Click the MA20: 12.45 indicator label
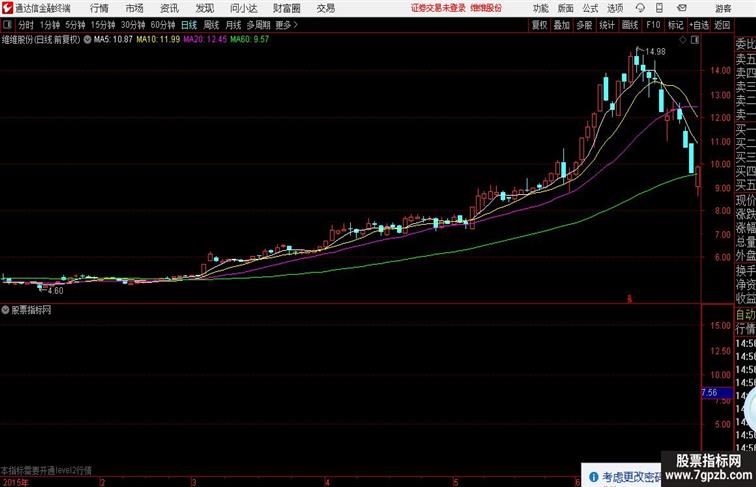Viewport: 756px width, 487px height. (205, 40)
